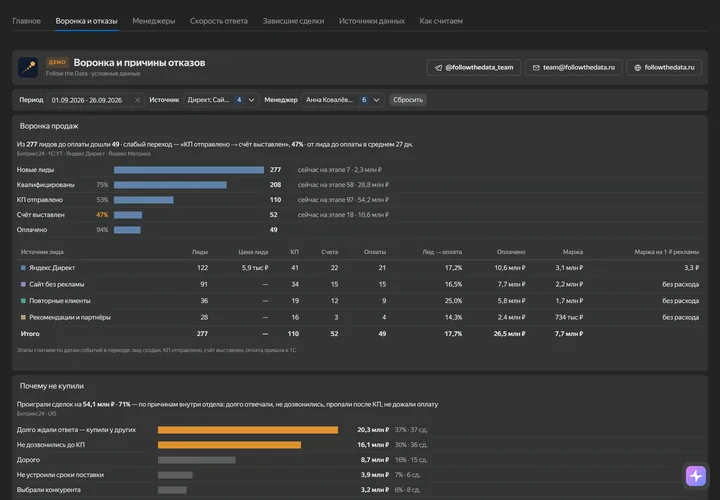The image size is (720, 500).
Task: Click the globe website icon
Action: pyautogui.click(x=637, y=67)
